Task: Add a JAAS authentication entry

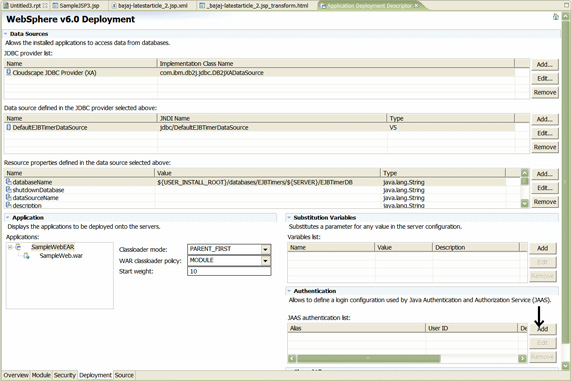Action: [542, 329]
